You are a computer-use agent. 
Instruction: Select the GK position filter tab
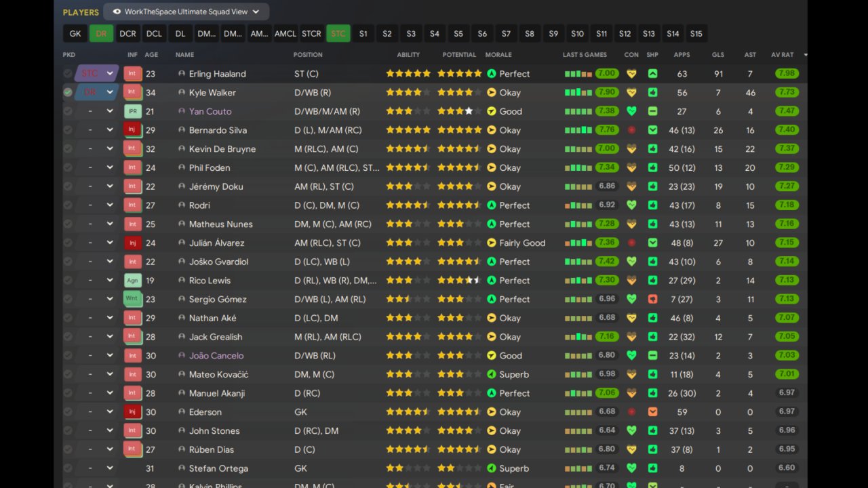(75, 34)
